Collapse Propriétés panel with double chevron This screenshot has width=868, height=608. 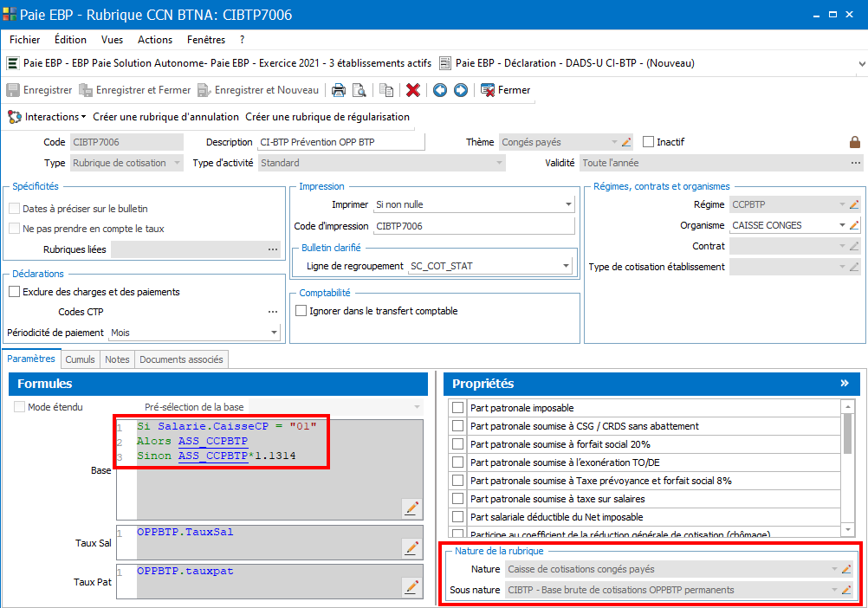click(x=845, y=384)
